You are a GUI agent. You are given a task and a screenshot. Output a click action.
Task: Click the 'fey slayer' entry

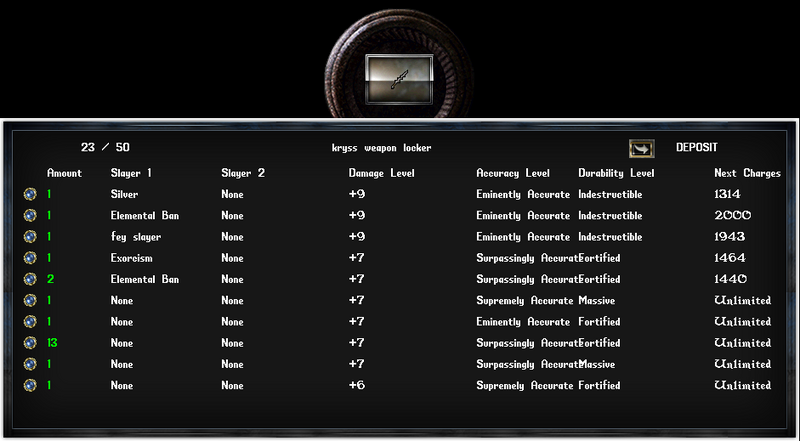tap(136, 237)
